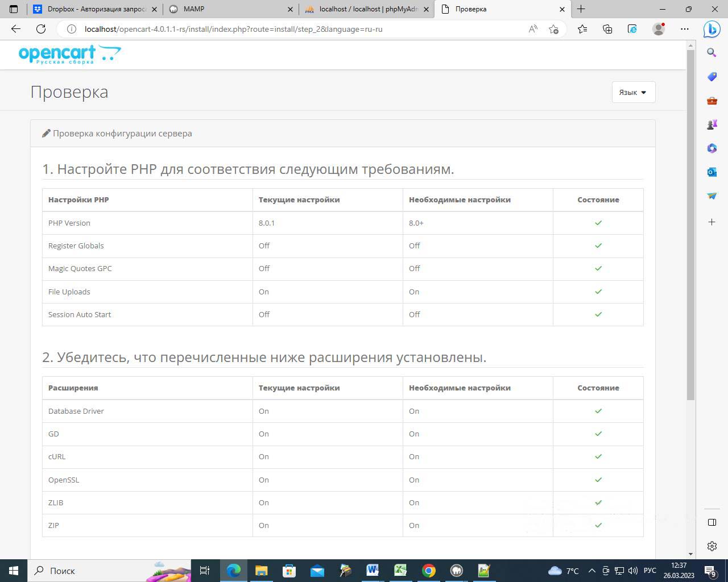The height and width of the screenshot is (582, 728).
Task: Close the Dropbox tab
Action: [x=154, y=9]
